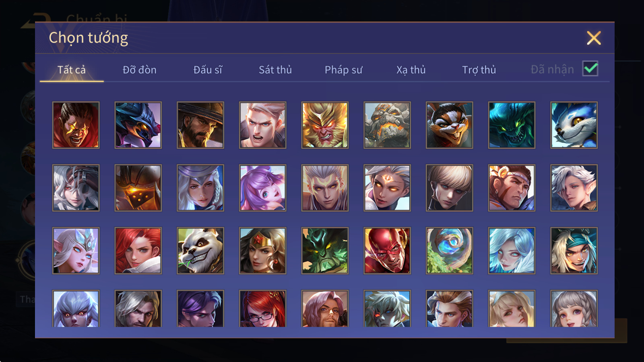Open the Sát thủ tab
This screenshot has width=644, height=362.
click(275, 70)
